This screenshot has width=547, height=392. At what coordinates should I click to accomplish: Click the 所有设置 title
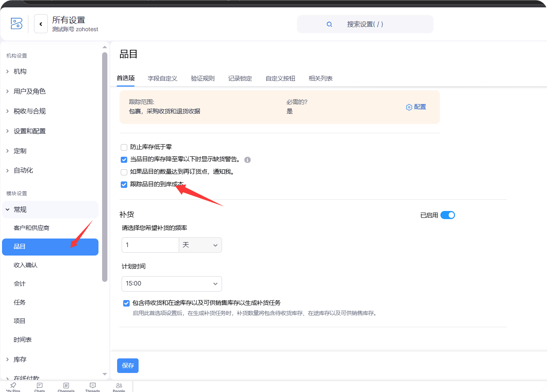[69, 20]
